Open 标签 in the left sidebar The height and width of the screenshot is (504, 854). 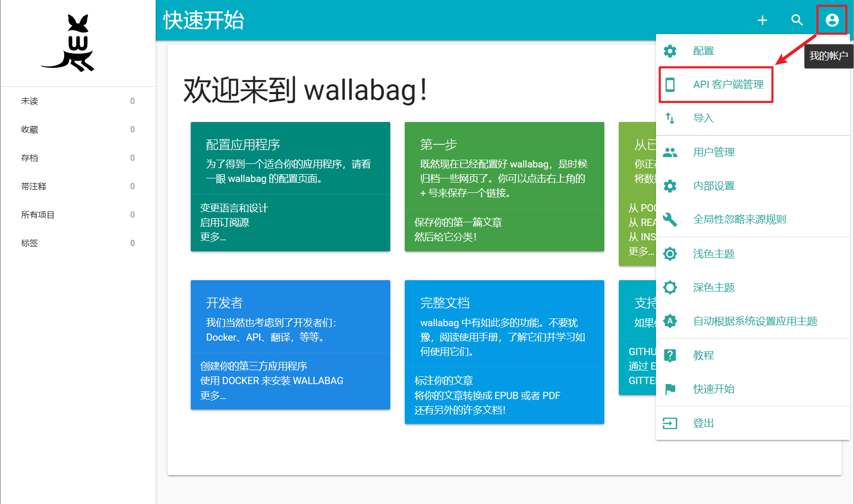(29, 242)
